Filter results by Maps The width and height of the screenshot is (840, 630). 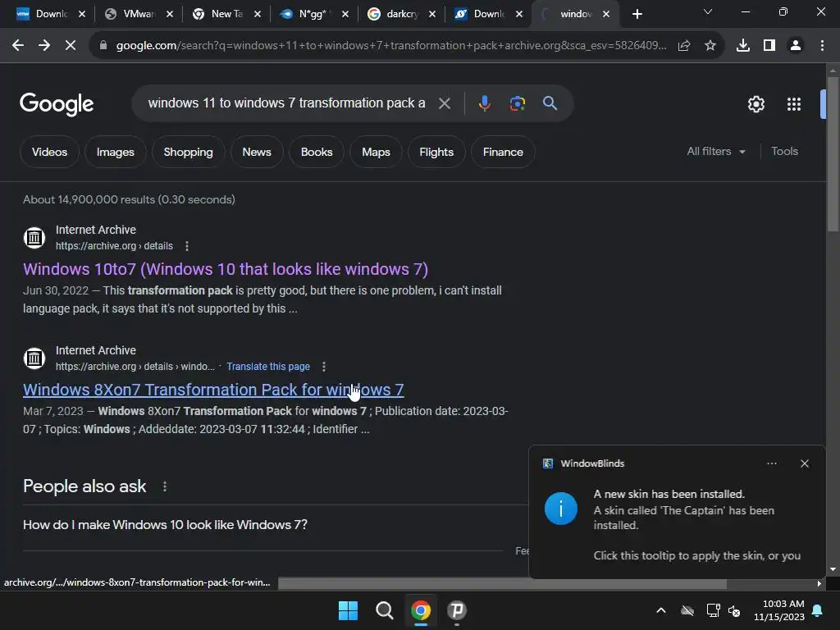coord(376,152)
